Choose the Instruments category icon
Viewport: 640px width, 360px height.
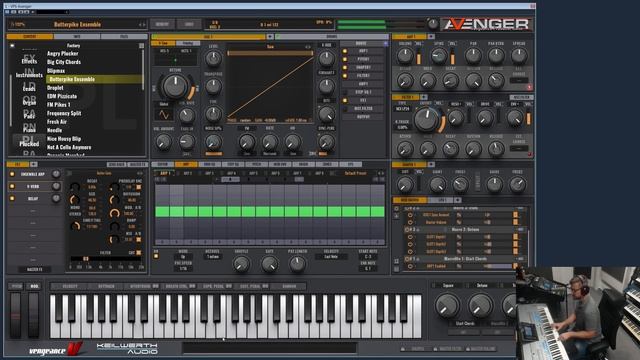[29, 73]
